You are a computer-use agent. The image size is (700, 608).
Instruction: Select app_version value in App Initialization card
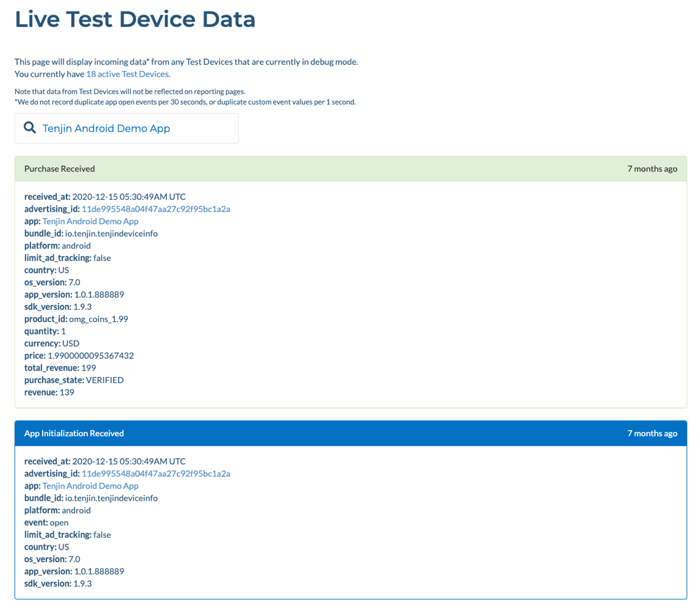pos(99,571)
